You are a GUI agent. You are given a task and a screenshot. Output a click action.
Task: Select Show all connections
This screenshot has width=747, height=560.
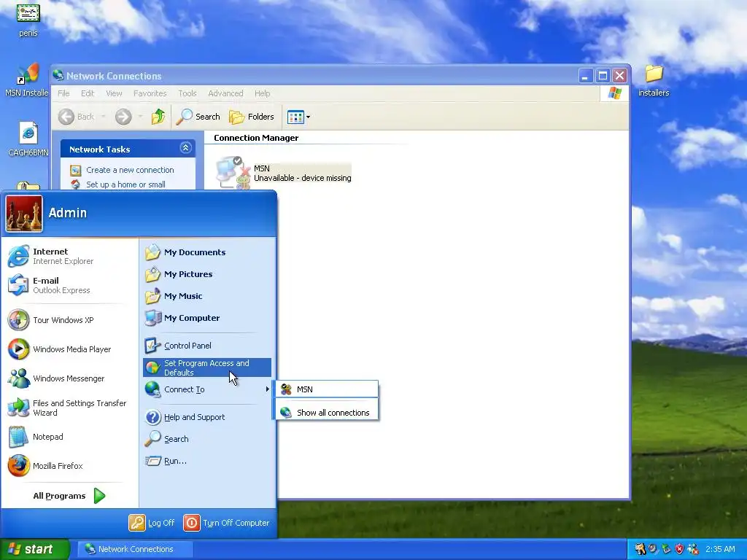click(328, 413)
